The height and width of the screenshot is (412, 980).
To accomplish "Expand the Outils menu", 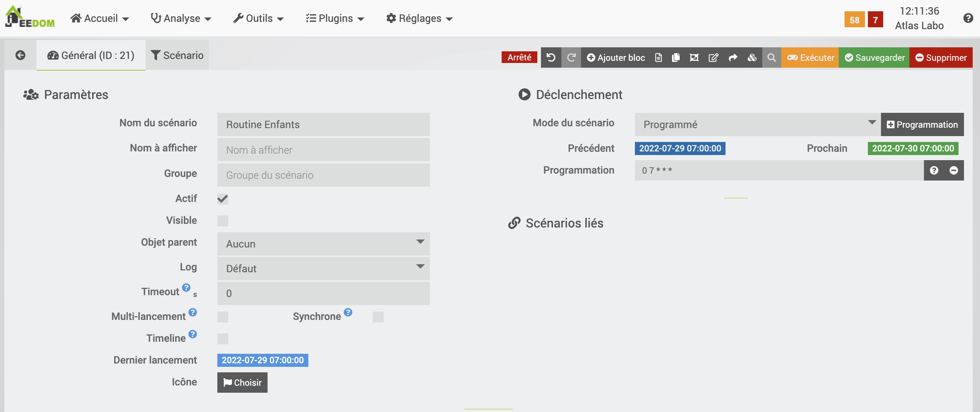I will pyautogui.click(x=259, y=18).
